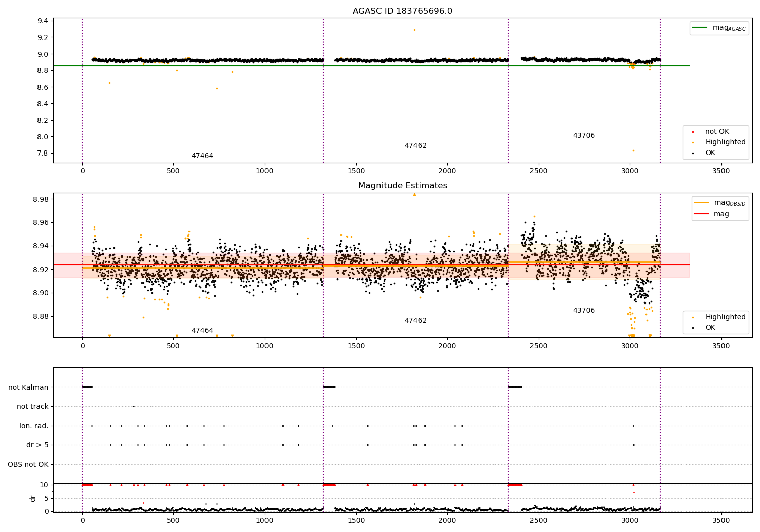Click the 7.8 tick on the top y-axis

pos(43,154)
